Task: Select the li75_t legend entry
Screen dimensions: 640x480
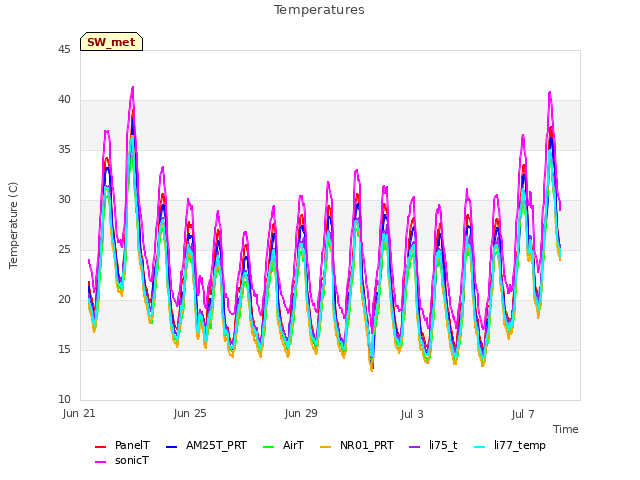Action: [433, 445]
